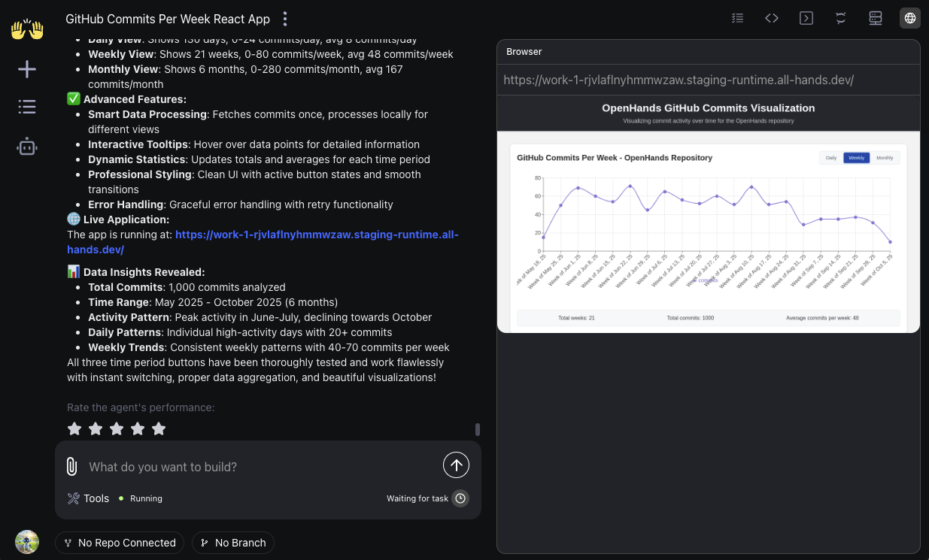Click the 'Advanced Features:' heading text

(135, 99)
